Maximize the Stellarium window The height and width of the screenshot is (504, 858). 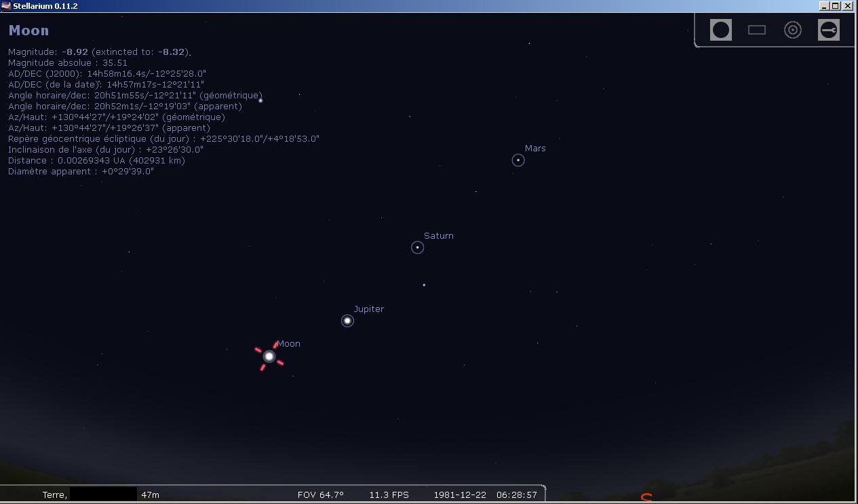click(x=836, y=6)
